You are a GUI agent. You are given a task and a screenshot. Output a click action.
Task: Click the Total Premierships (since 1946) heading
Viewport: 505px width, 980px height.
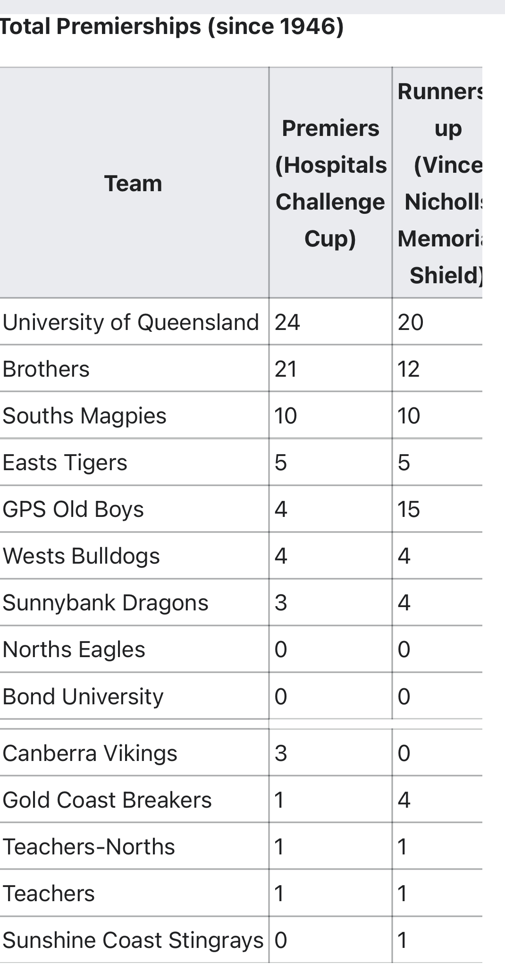coord(172,26)
